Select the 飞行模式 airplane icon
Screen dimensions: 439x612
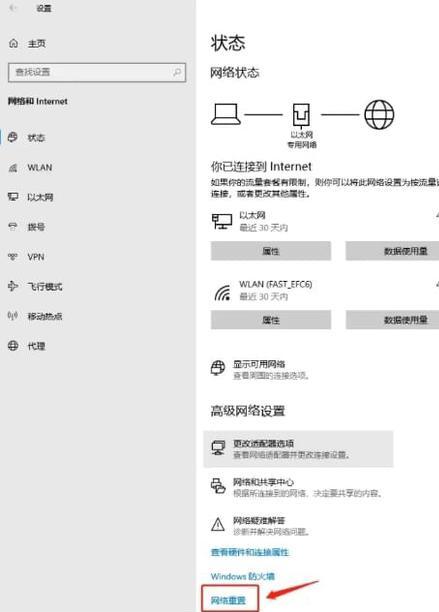click(x=13, y=286)
